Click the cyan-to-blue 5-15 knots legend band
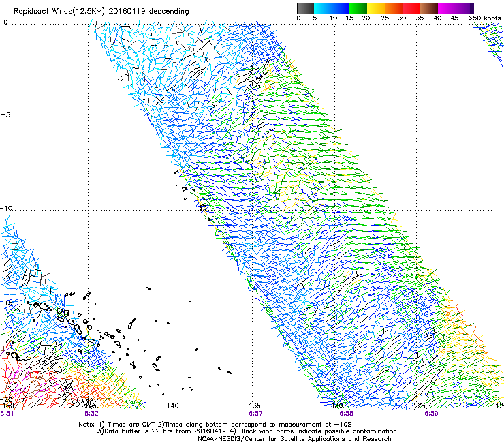The image size is (504, 443). [x=332, y=8]
